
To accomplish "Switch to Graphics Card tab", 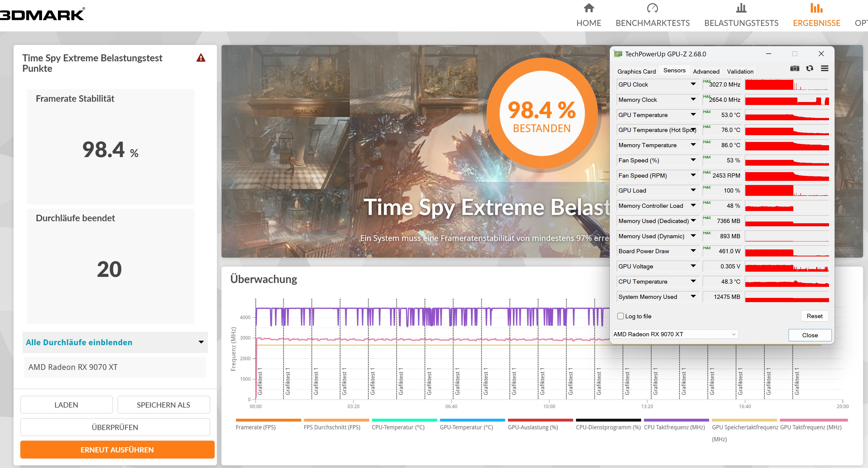I will click(636, 71).
